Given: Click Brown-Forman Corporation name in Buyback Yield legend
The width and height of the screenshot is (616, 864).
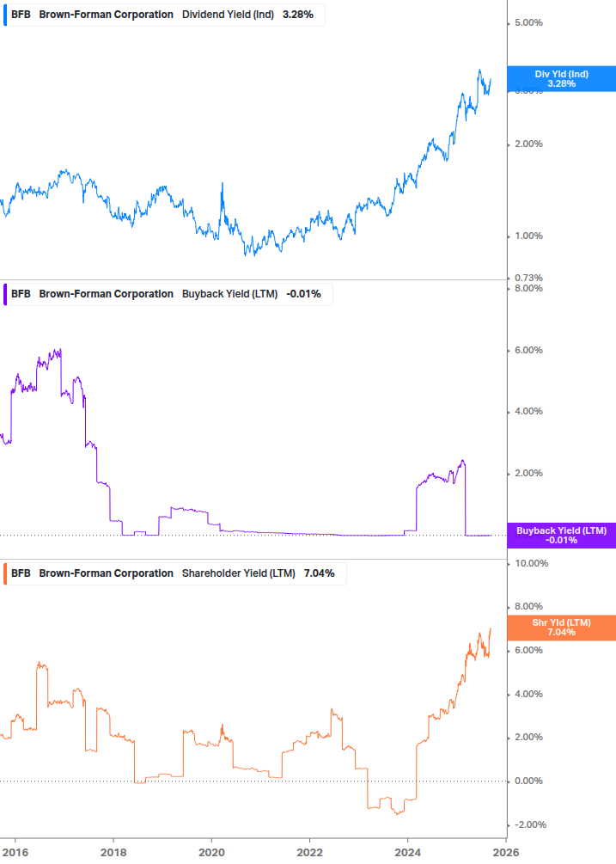Looking at the screenshot, I should [x=107, y=294].
